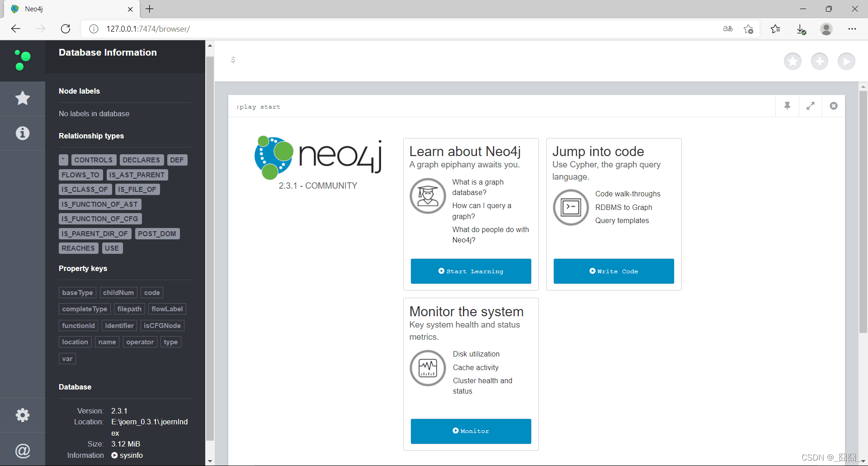Image resolution: width=868 pixels, height=466 pixels.
Task: Run the query with the play button
Action: coord(846,61)
